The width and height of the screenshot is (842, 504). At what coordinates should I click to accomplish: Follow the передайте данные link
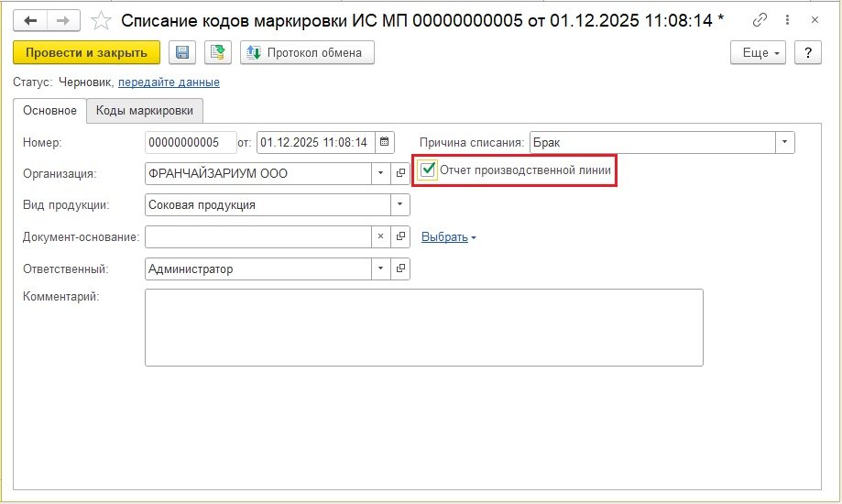tap(169, 82)
